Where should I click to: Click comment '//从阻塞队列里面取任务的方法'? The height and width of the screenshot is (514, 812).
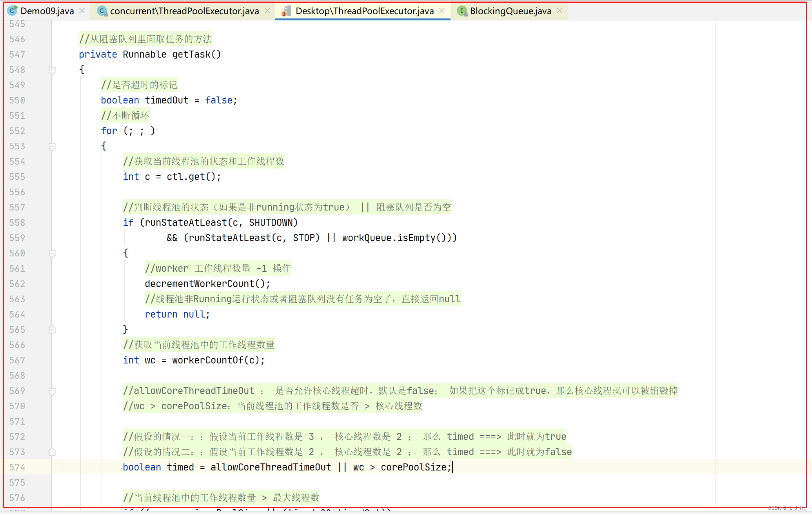pos(145,39)
